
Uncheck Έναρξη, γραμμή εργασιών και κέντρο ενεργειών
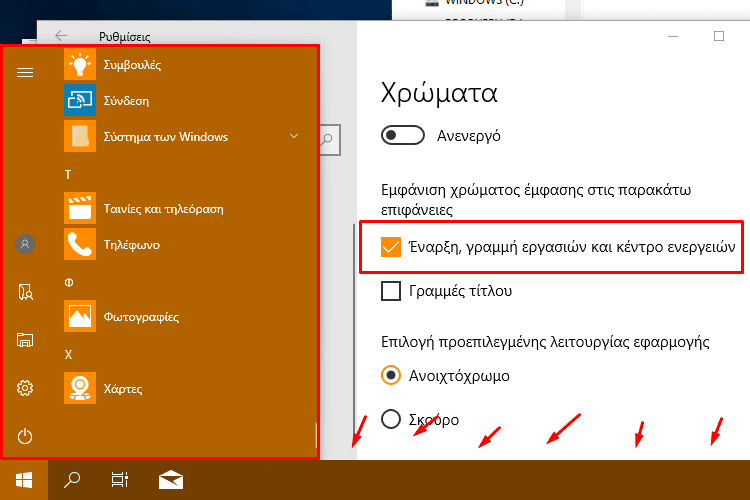point(391,247)
